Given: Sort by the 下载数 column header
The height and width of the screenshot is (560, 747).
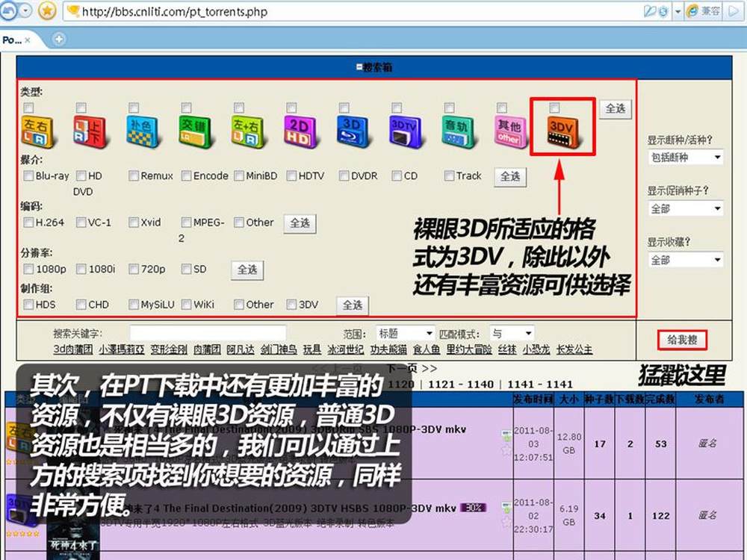Looking at the screenshot, I should (x=630, y=399).
